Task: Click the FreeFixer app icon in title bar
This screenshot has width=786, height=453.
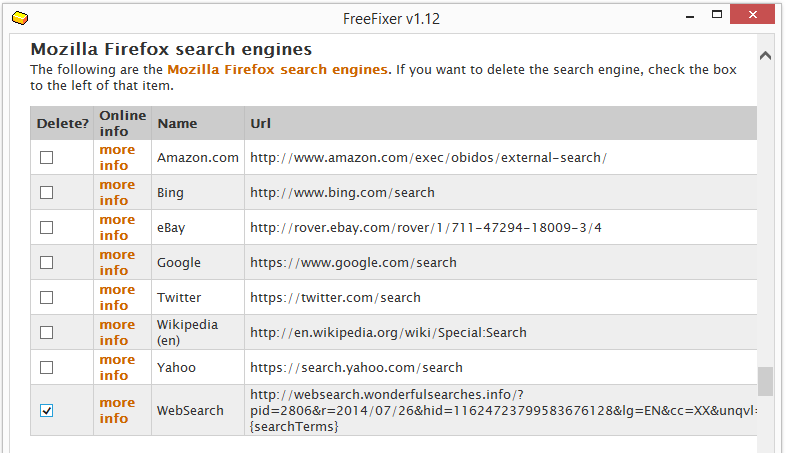Action: click(20, 18)
